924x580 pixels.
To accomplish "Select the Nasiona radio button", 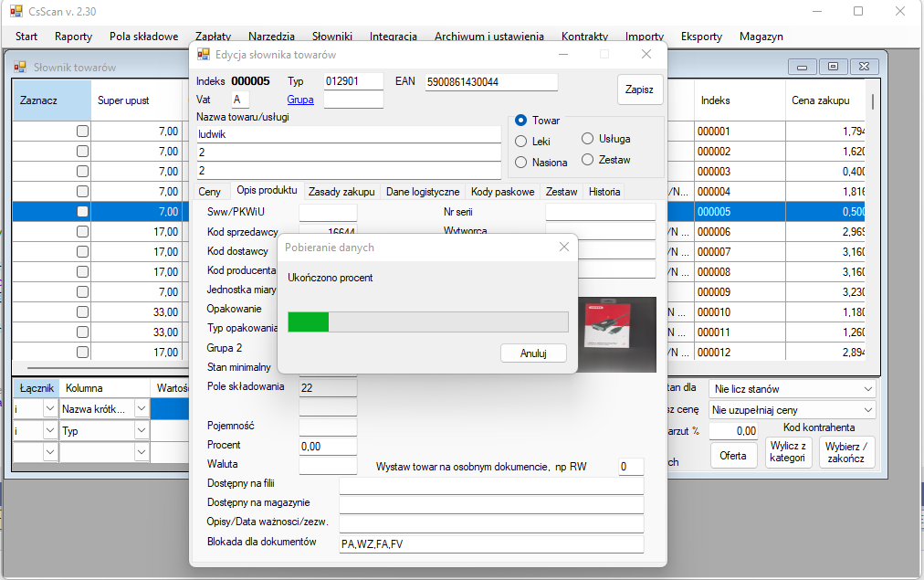I will click(521, 162).
